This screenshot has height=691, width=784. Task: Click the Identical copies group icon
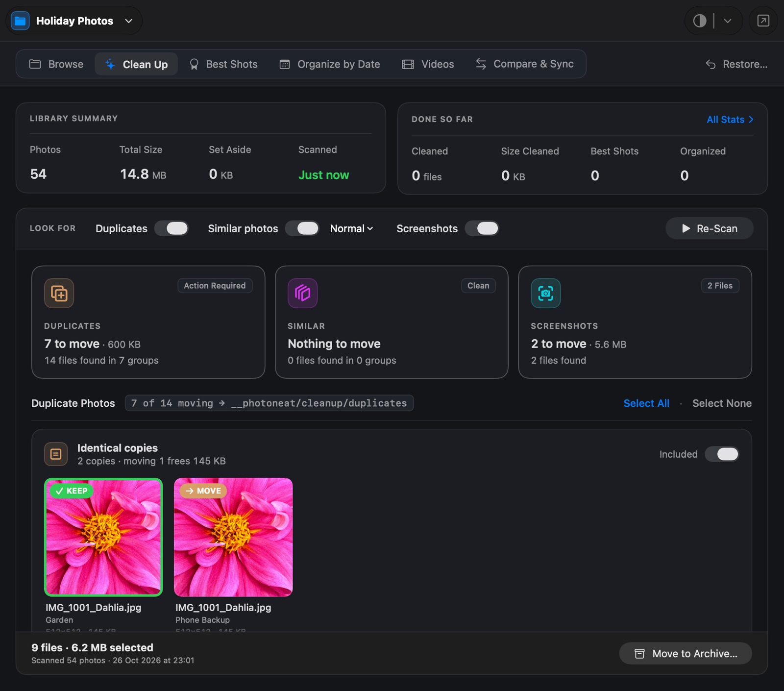click(56, 454)
